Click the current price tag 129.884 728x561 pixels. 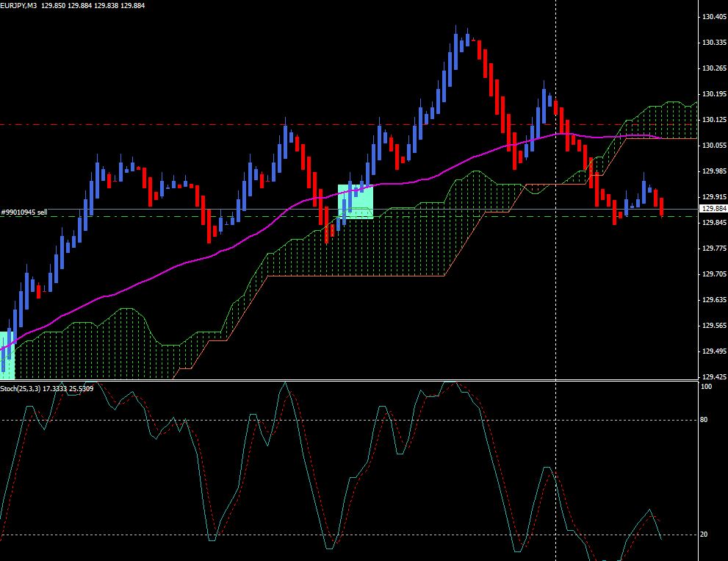(x=713, y=209)
